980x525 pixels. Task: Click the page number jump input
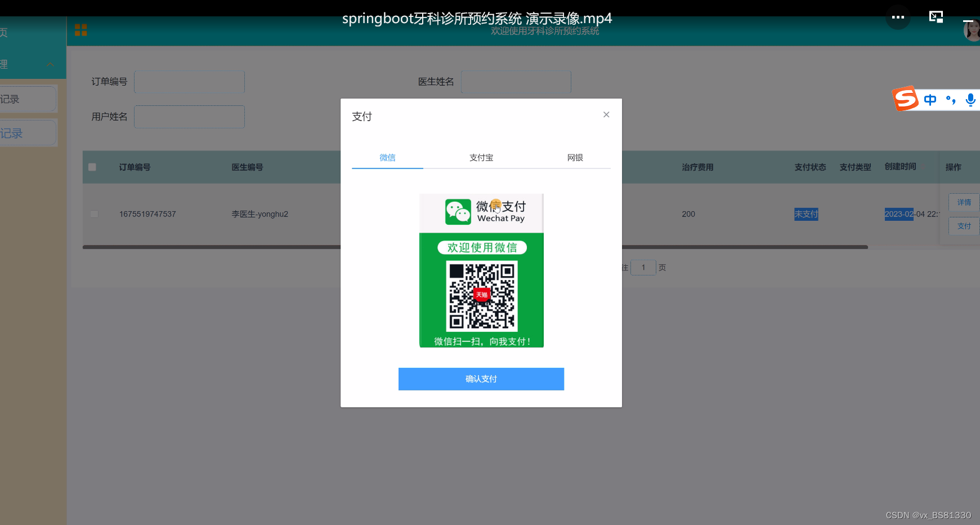(x=643, y=268)
